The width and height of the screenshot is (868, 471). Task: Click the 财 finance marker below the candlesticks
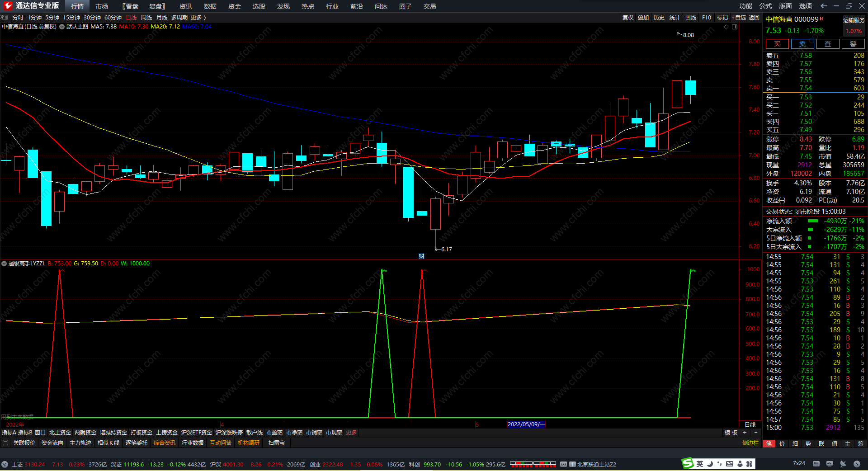coord(421,256)
